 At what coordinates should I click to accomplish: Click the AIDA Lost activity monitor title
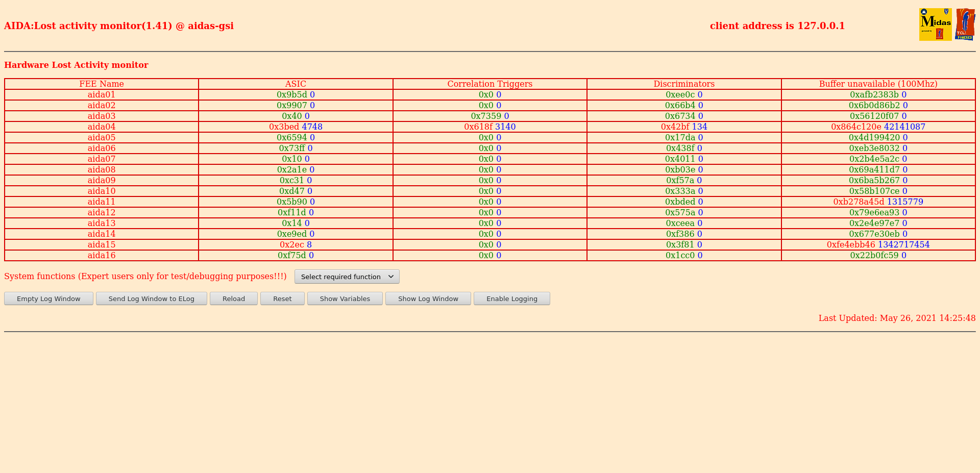pyautogui.click(x=118, y=26)
